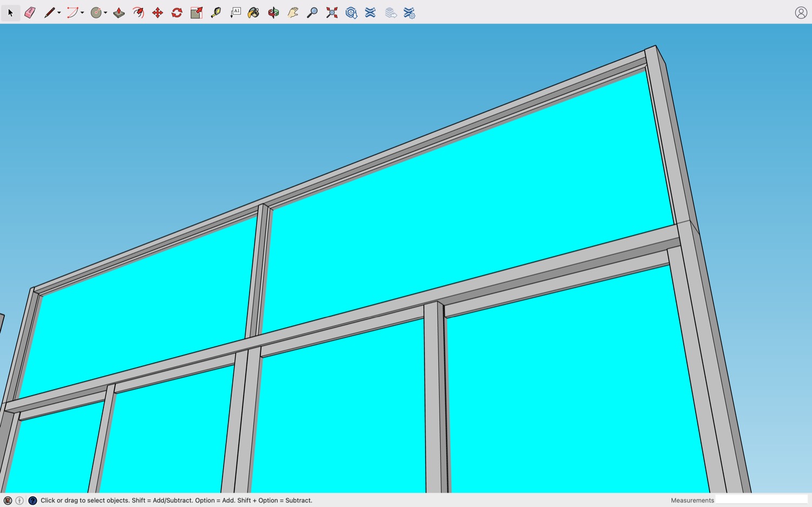Click the Measurements label
The height and width of the screenshot is (507, 812).
[x=692, y=501]
